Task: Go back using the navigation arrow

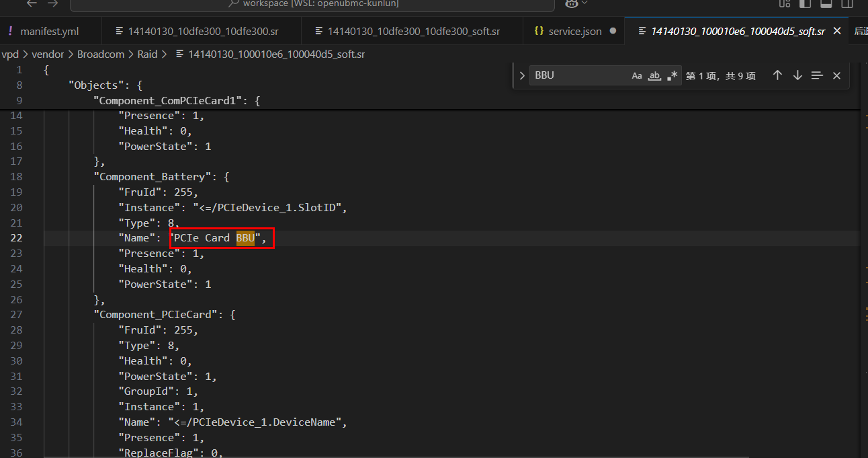Action: [32, 3]
